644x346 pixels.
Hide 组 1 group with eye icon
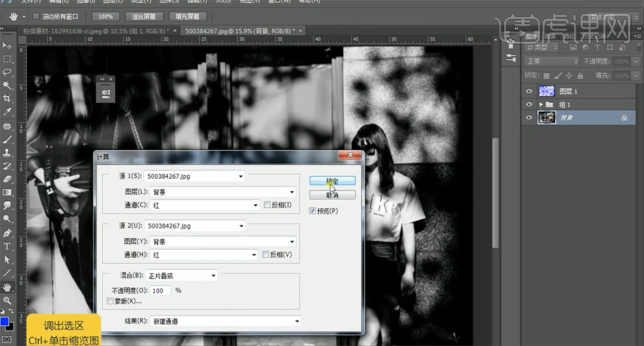[529, 104]
